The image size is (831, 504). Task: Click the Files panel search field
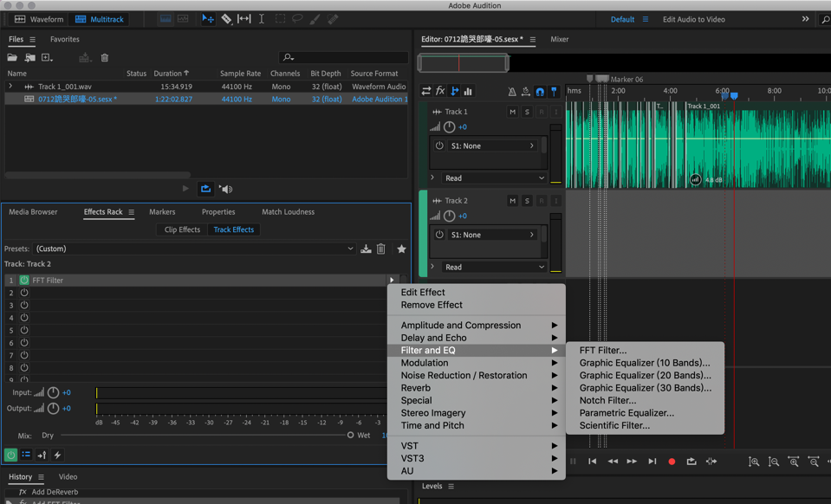[343, 57]
